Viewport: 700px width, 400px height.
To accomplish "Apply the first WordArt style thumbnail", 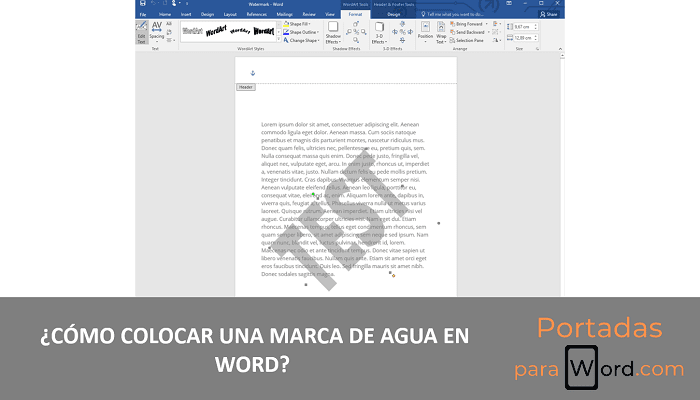I will (x=192, y=31).
